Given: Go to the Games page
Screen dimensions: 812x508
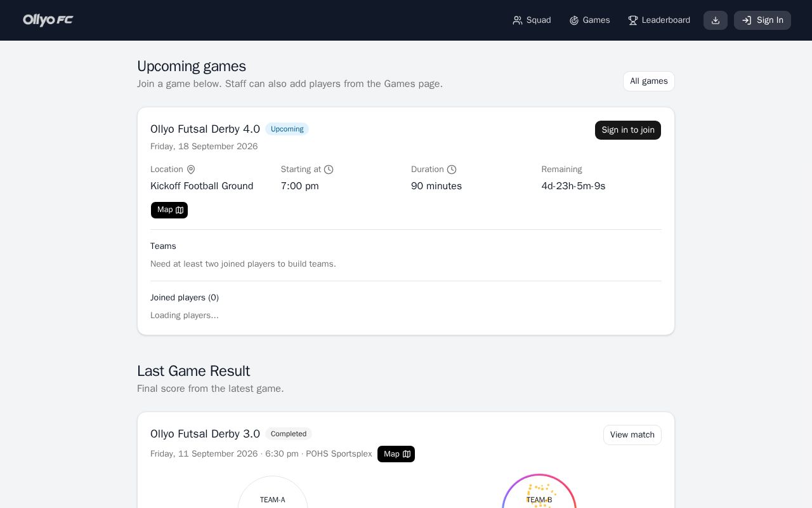Looking at the screenshot, I should click(589, 20).
